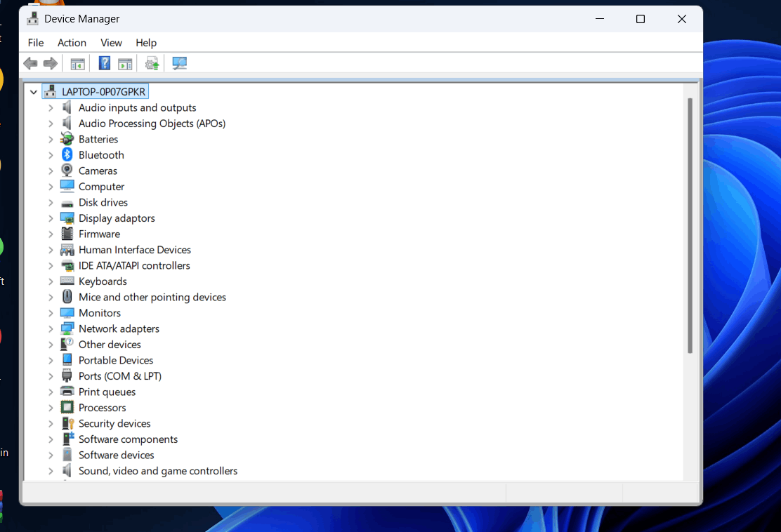The width and height of the screenshot is (781, 532).
Task: Click Show/Hide console tree toolbar icon
Action: point(78,64)
